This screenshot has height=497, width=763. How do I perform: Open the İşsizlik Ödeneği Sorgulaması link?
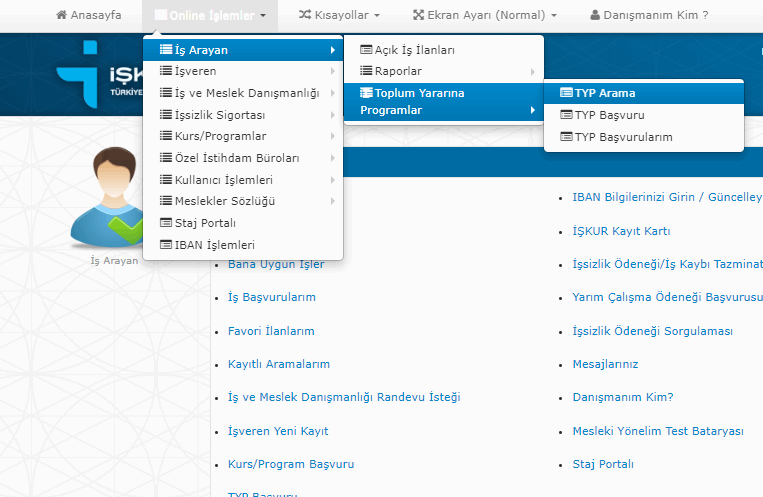click(652, 331)
